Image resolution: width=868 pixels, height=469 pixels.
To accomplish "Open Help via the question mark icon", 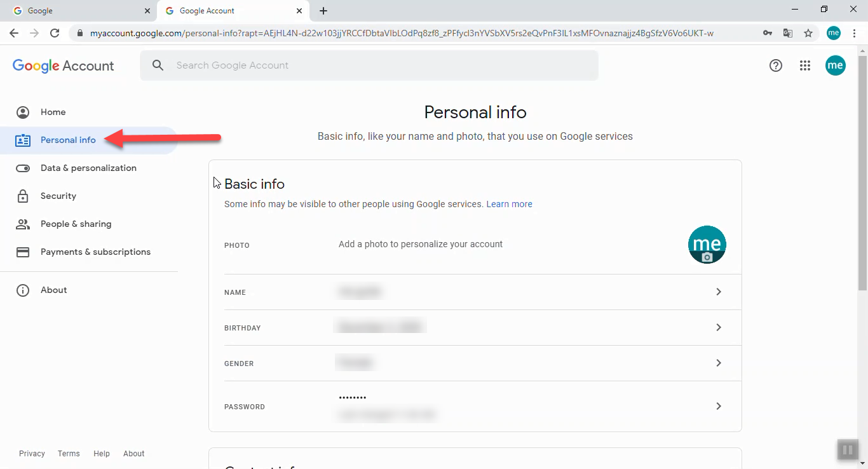I will pos(775,65).
